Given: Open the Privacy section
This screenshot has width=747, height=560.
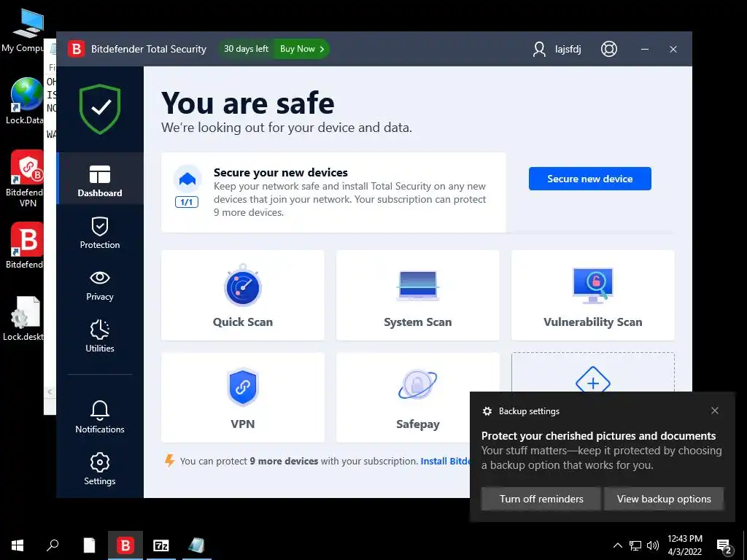Looking at the screenshot, I should tap(99, 285).
